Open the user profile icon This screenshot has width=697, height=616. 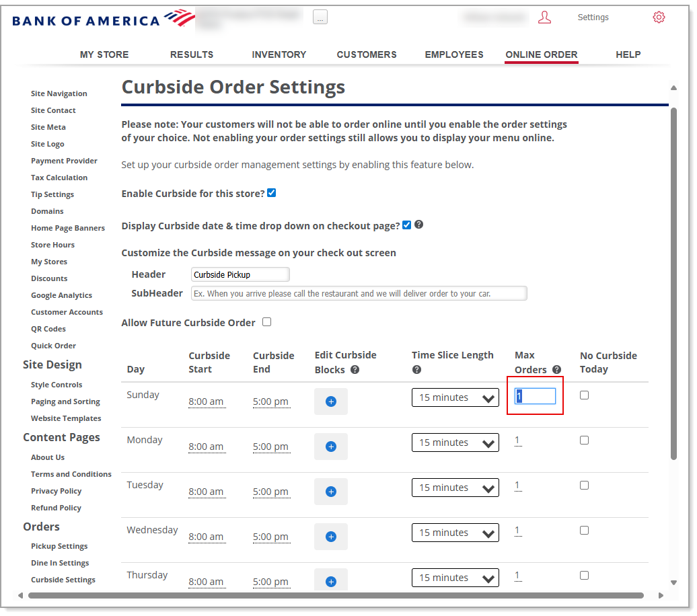pyautogui.click(x=544, y=17)
